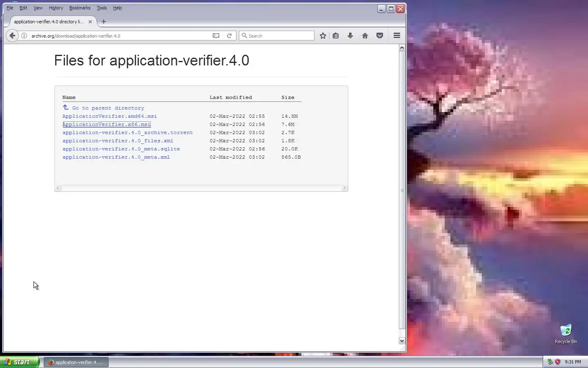Open Reader View icon in address bar
Image resolution: width=588 pixels, height=368 pixels.
click(216, 36)
